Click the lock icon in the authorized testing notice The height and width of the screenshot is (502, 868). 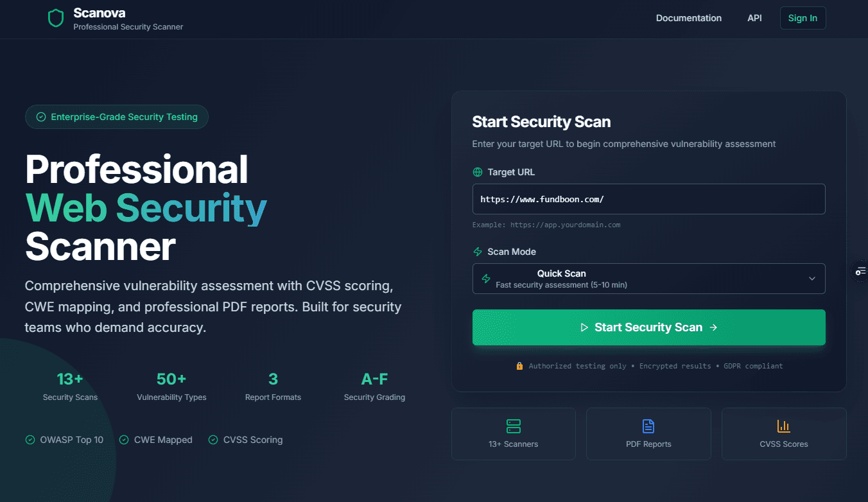point(519,365)
